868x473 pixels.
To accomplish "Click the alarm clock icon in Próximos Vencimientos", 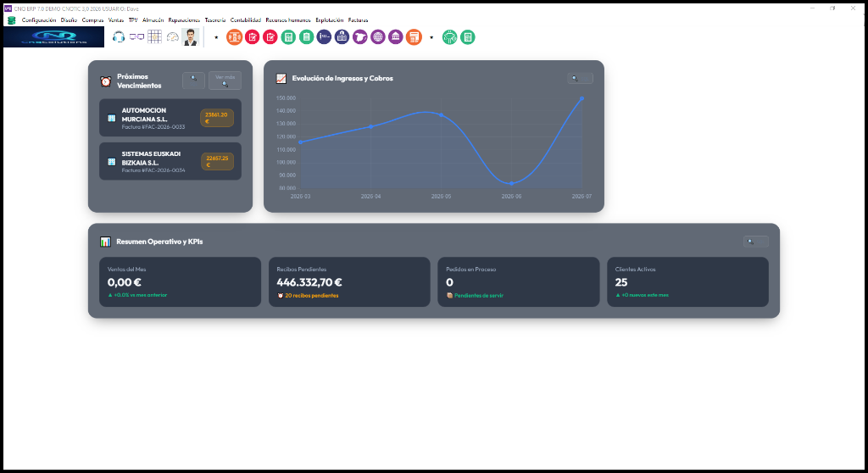I will [x=106, y=81].
